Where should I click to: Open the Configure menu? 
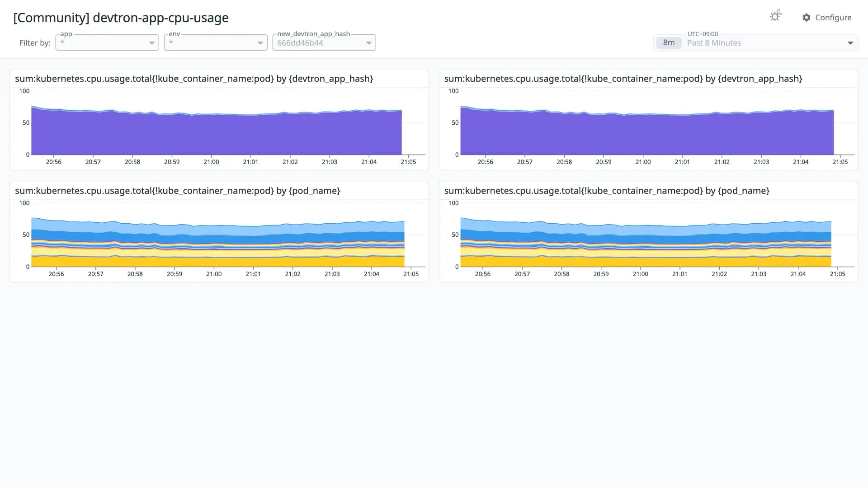[827, 18]
